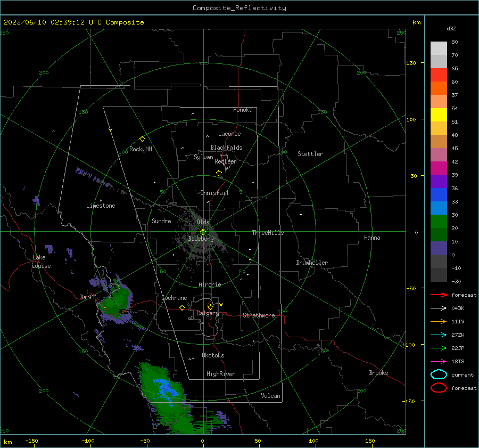Click the white 04DK arrow icon
This screenshot has width=479, height=448.
pos(439,308)
